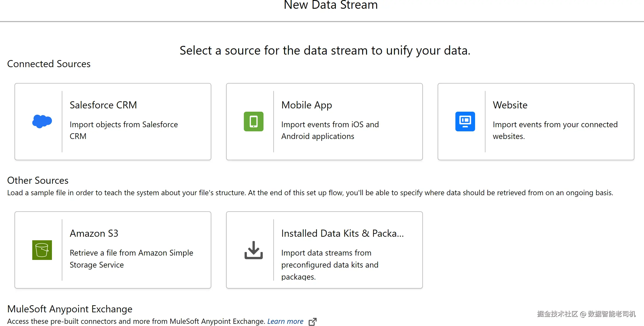Image resolution: width=644 pixels, height=326 pixels.
Task: Click the New Data Stream dialog title
Action: (330, 5)
